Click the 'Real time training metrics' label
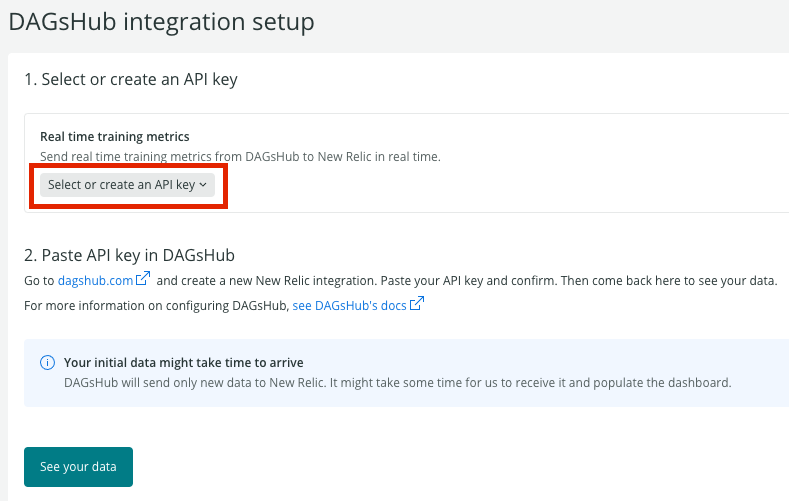789x501 pixels. click(114, 136)
